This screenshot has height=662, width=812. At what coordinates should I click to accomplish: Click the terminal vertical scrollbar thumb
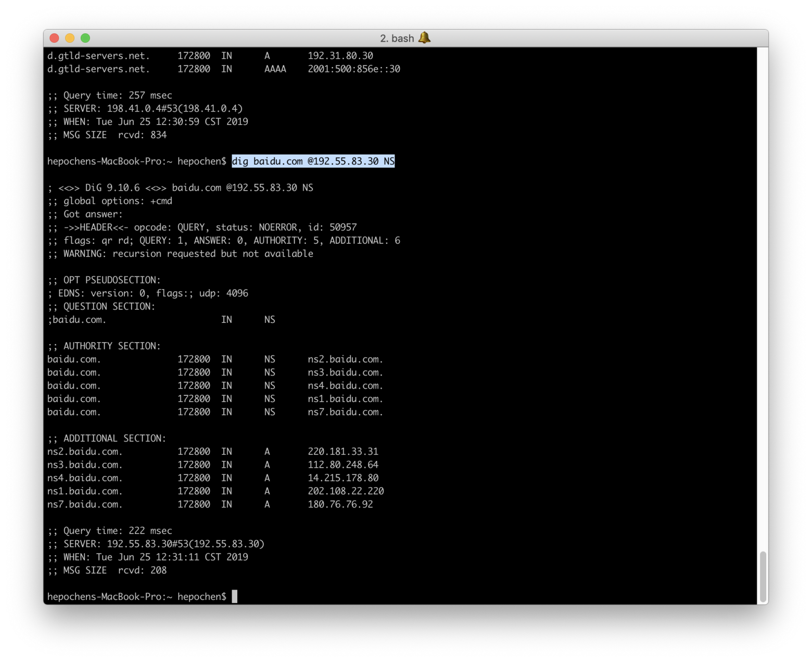763,577
